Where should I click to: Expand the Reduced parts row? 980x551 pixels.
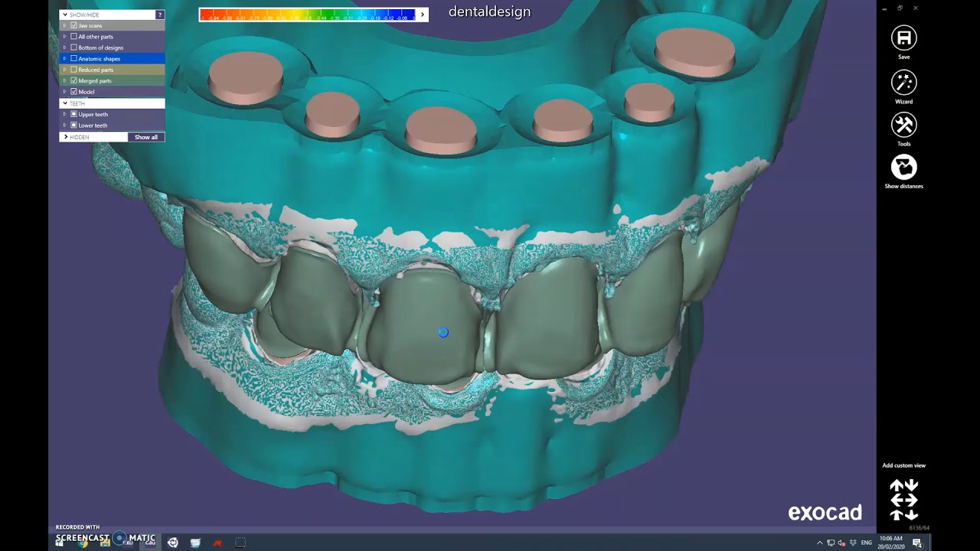pos(65,70)
